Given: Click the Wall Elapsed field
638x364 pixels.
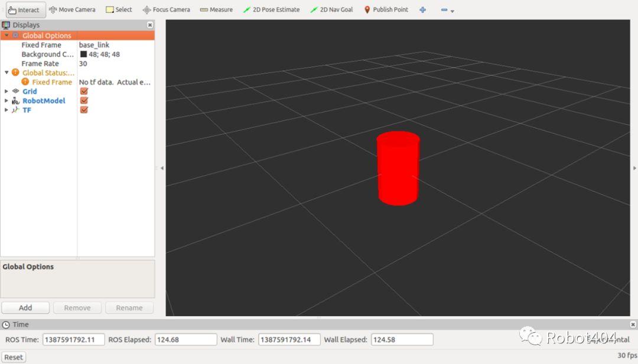Looking at the screenshot, I should pyautogui.click(x=402, y=340).
